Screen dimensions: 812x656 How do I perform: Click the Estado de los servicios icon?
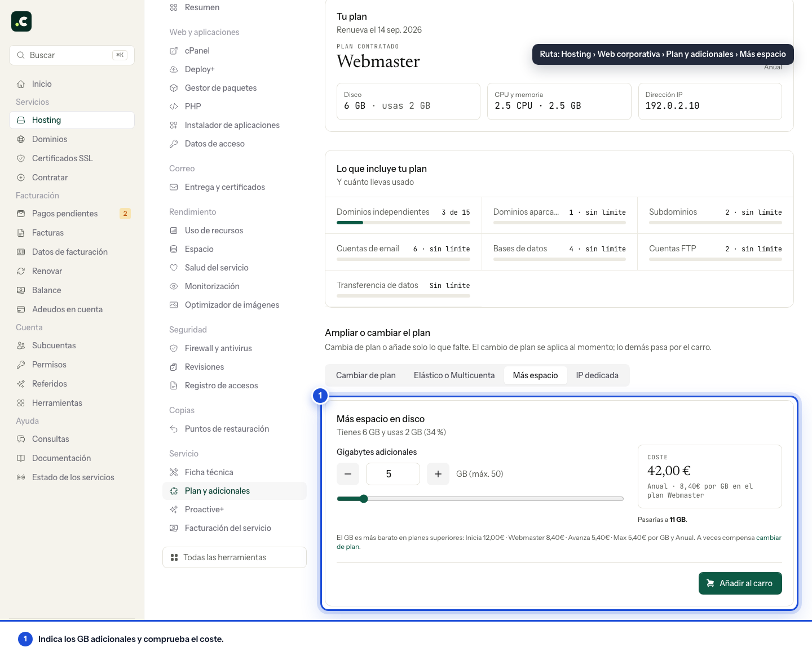21,477
